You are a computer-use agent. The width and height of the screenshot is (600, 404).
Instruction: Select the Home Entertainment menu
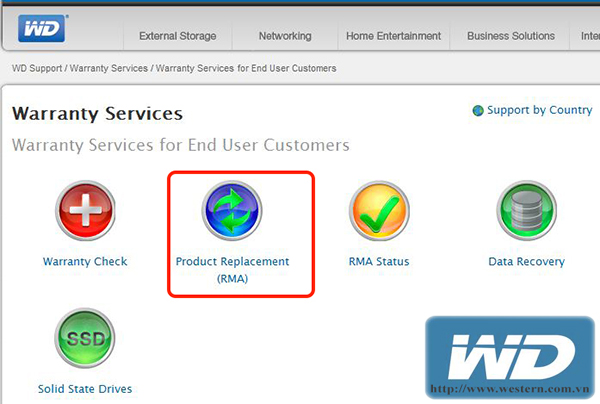pos(393,36)
